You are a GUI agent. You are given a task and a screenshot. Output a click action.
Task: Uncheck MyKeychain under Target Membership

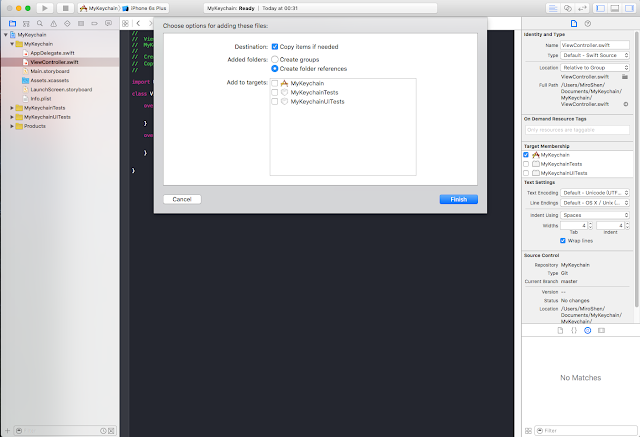pos(526,155)
